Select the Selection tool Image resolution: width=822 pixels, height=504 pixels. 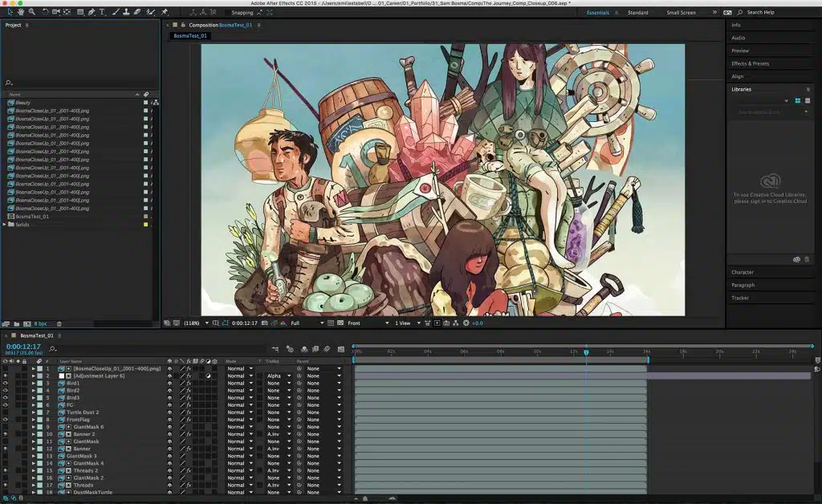click(10, 12)
